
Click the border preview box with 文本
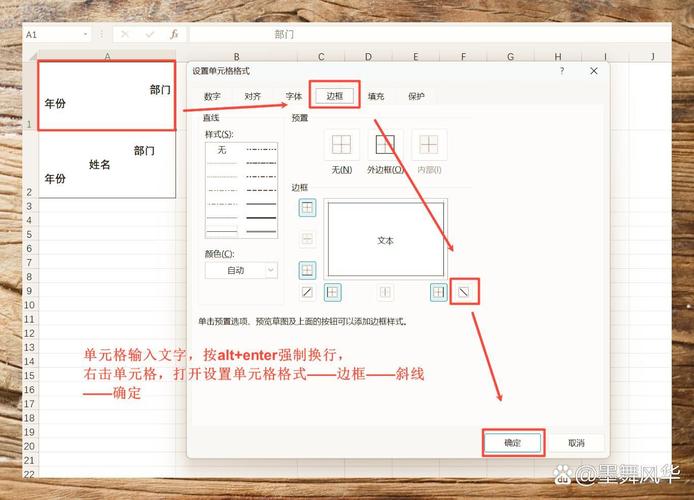tap(386, 239)
